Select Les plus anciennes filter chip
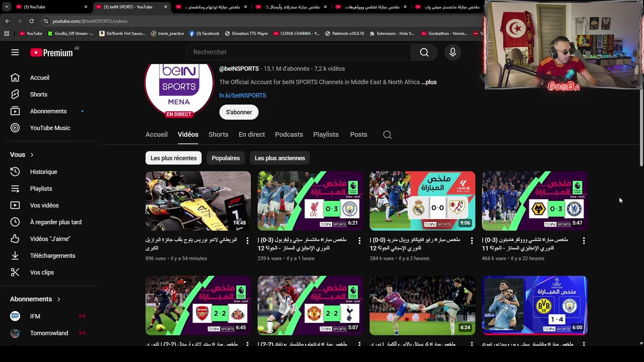Image resolution: width=644 pixels, height=362 pixels. [x=280, y=158]
